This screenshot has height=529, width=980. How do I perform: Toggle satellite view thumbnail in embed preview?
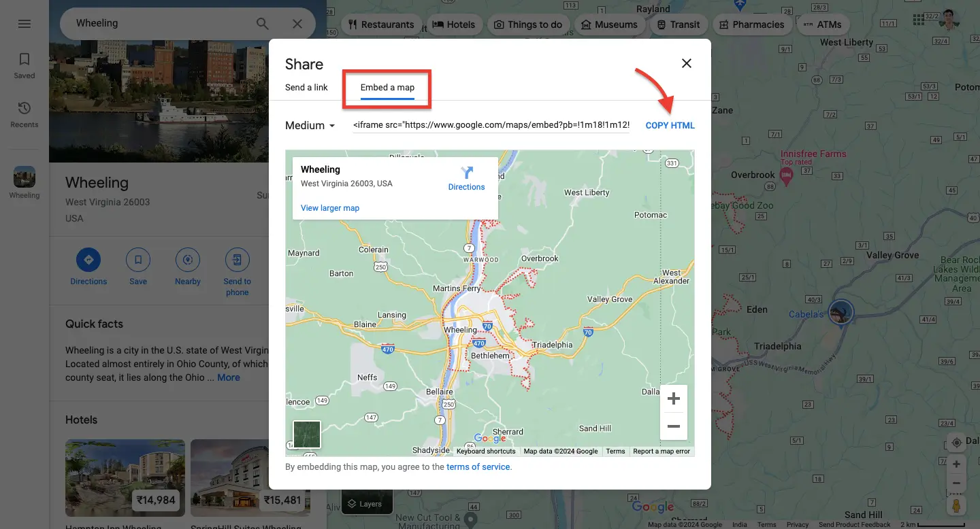(307, 434)
